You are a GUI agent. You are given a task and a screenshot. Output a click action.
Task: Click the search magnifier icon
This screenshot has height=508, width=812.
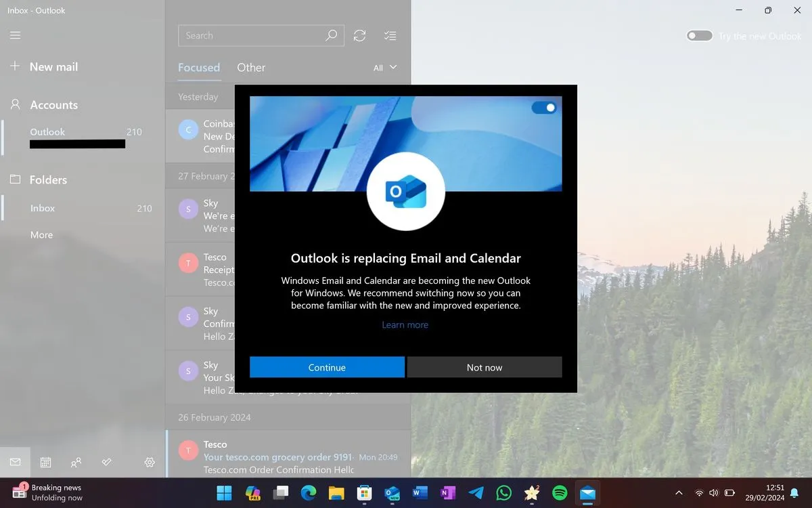coord(331,35)
